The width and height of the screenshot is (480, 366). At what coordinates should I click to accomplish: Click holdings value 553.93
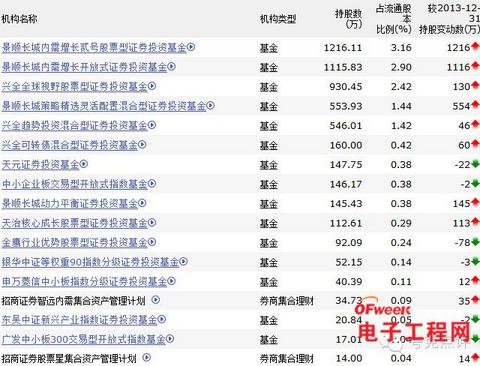pos(346,106)
